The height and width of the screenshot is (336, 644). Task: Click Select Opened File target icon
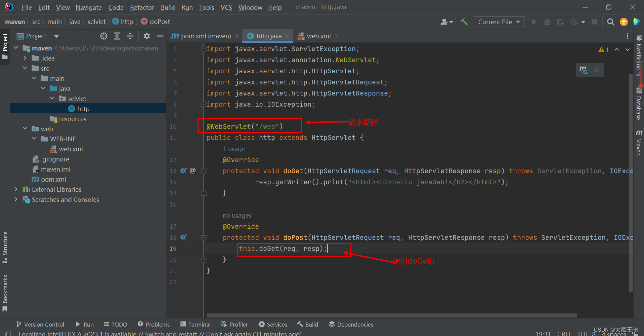[104, 36]
